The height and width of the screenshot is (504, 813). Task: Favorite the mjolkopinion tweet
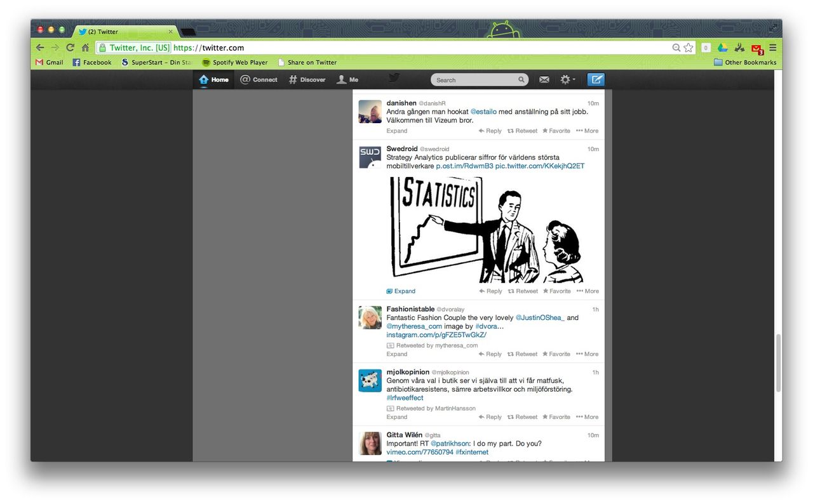[556, 417]
